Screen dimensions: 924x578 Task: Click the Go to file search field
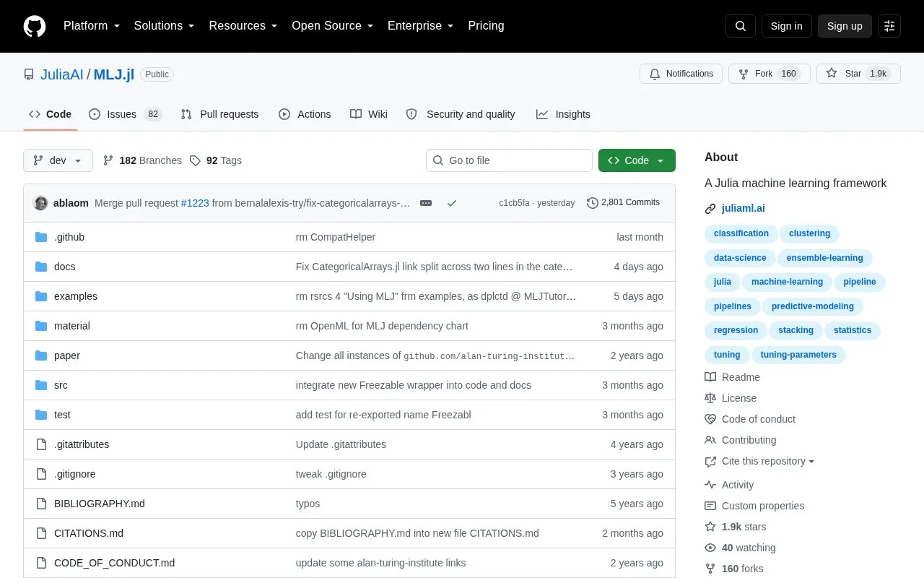[509, 160]
